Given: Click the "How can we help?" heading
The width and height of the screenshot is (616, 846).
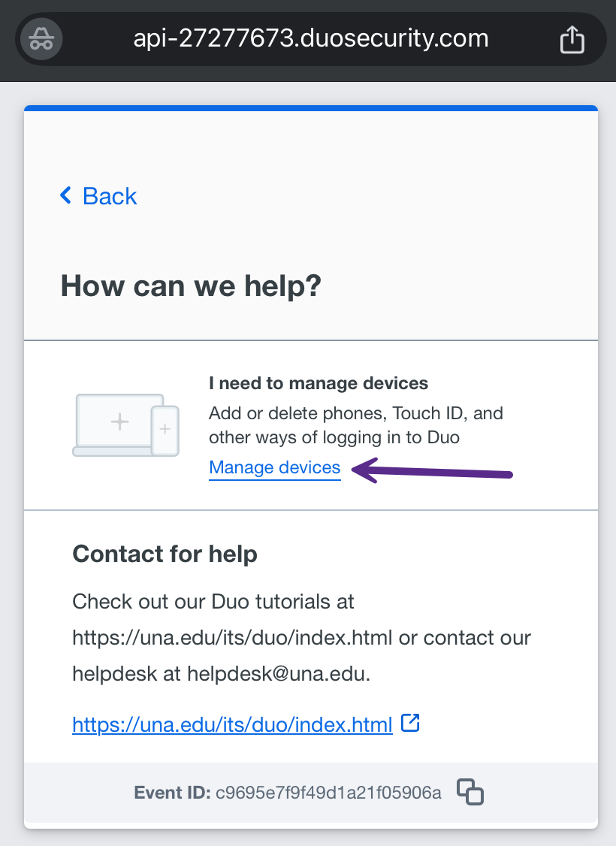Looking at the screenshot, I should [x=191, y=286].
